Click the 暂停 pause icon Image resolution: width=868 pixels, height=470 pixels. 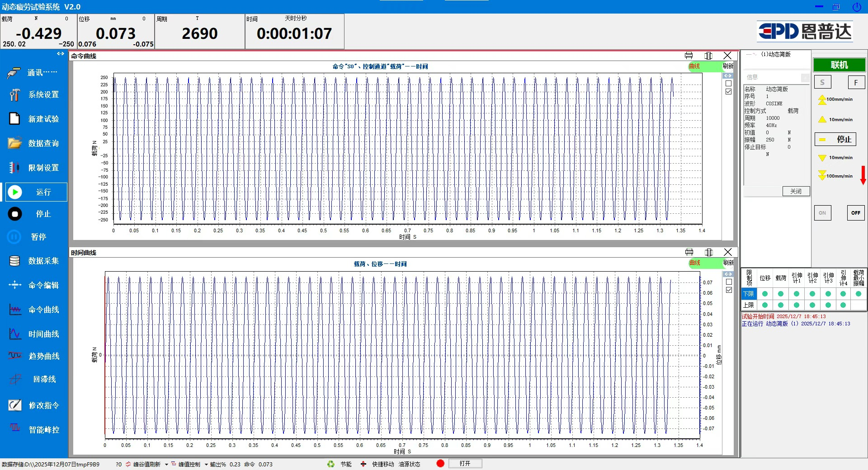pyautogui.click(x=14, y=237)
